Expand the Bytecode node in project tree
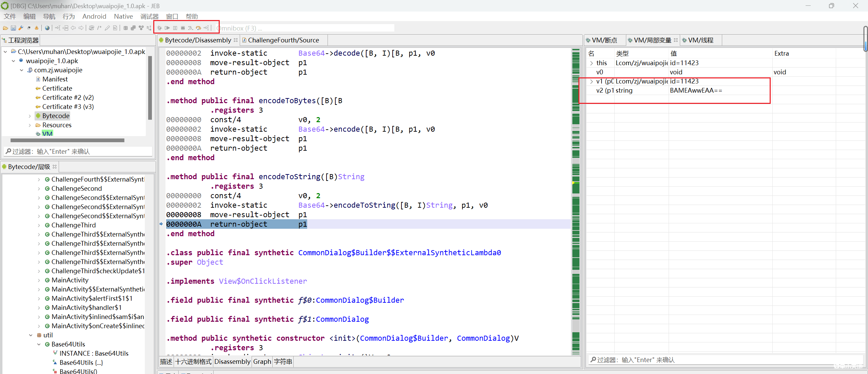868x374 pixels. pyautogui.click(x=30, y=116)
